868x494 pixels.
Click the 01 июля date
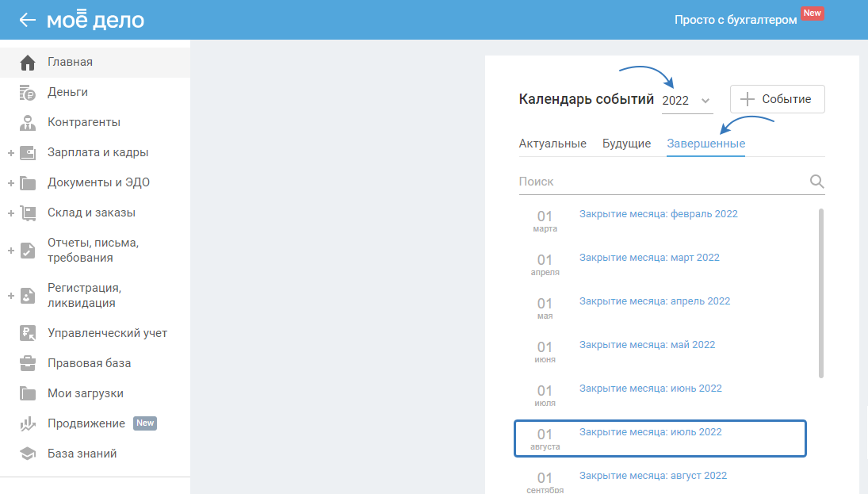pos(545,396)
